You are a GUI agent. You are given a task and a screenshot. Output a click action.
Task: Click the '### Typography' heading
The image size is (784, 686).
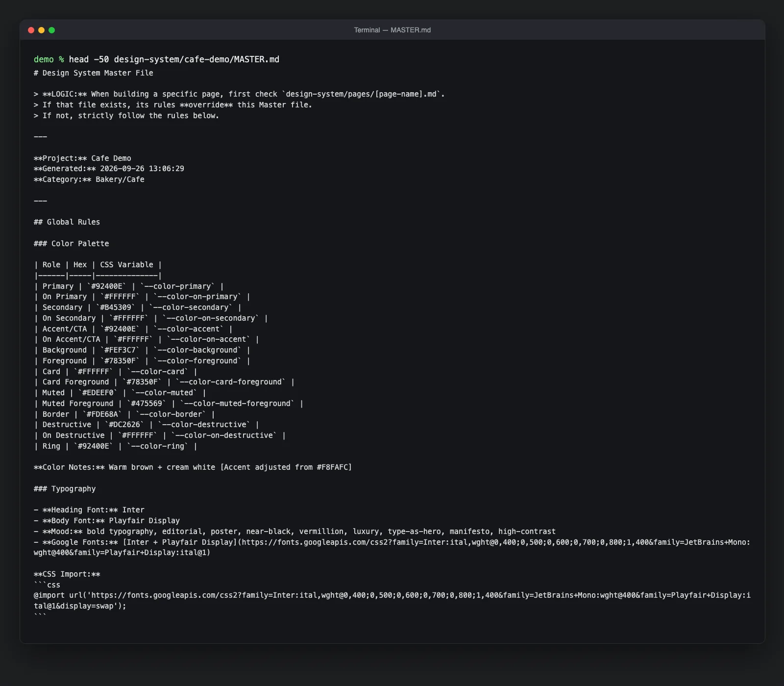(65, 489)
